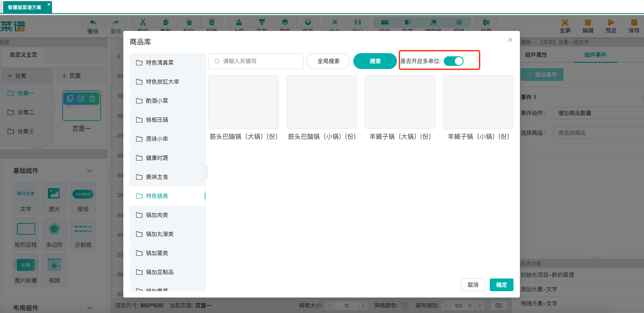Turn off the 是否开启多单位 switch

[454, 61]
